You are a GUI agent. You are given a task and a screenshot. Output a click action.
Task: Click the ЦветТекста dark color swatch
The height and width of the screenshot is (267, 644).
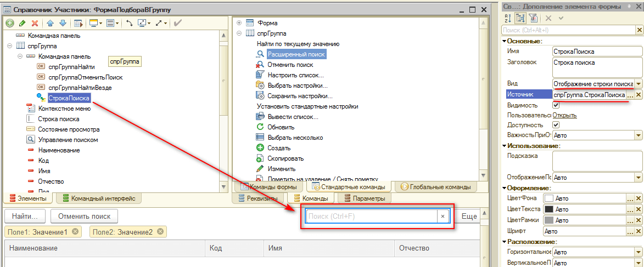548,209
